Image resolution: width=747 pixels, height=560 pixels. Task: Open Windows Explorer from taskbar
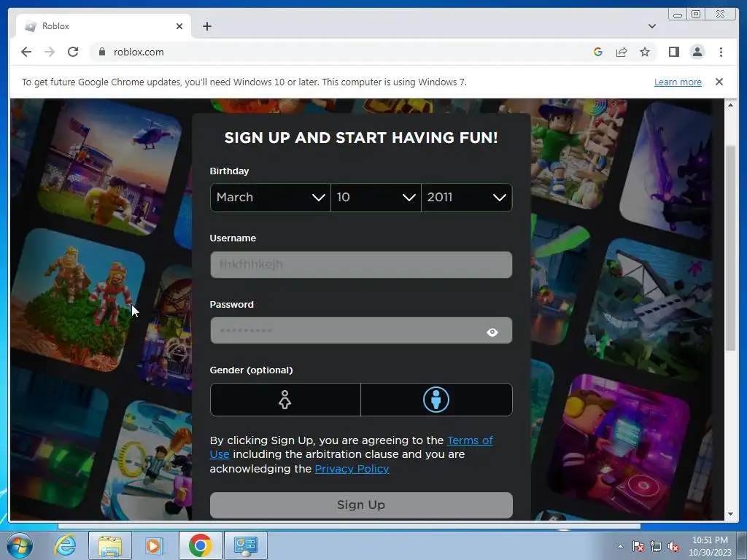(110, 545)
